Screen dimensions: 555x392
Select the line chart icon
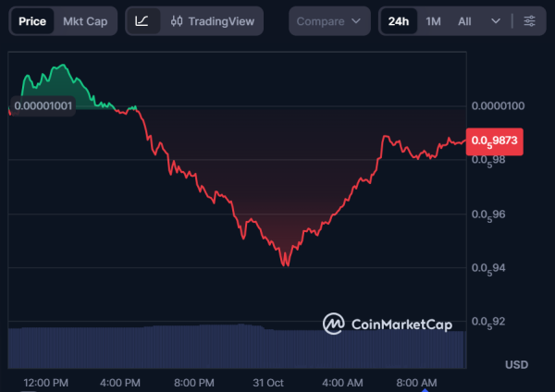[142, 21]
